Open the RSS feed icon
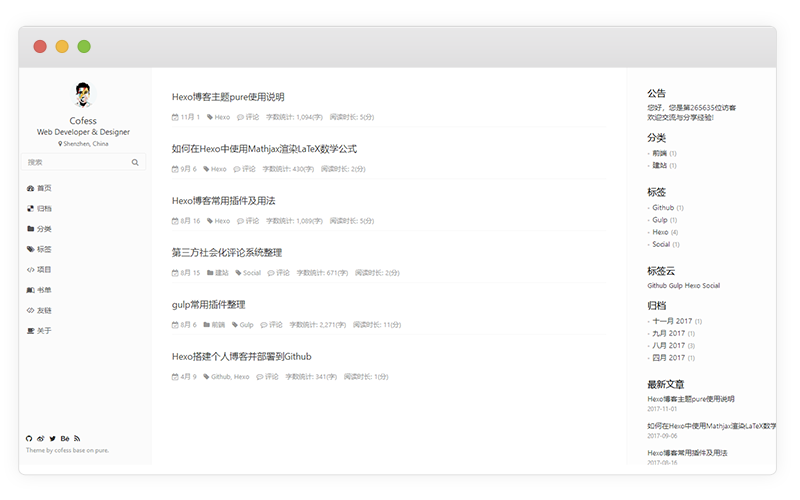 (x=77, y=438)
